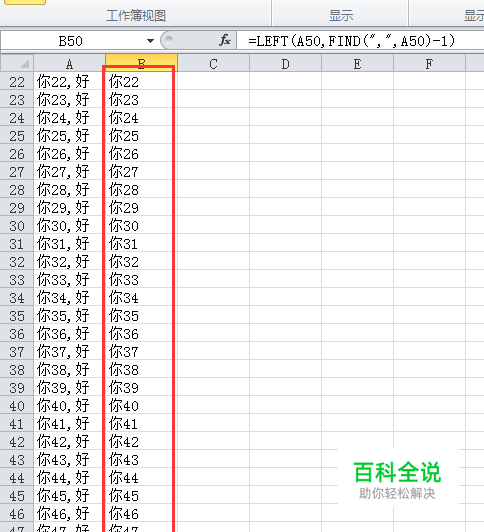Click column B cell showing 你43
The image size is (484, 532).
141,459
